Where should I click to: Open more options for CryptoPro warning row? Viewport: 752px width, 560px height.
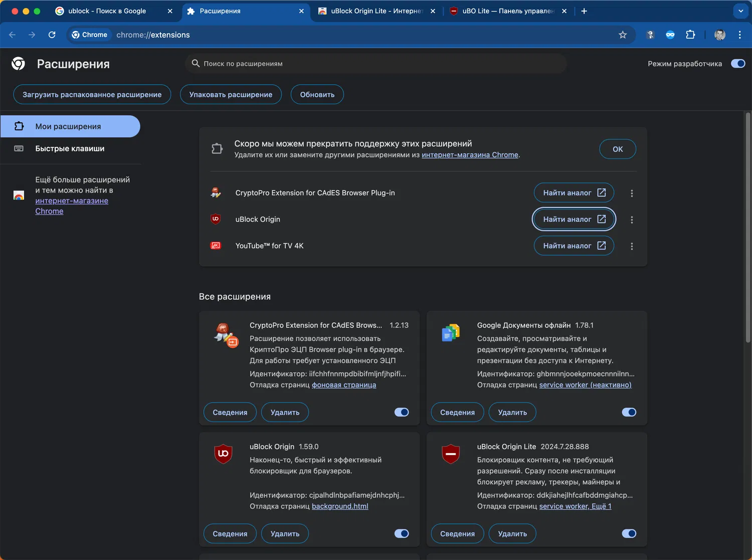(x=632, y=193)
